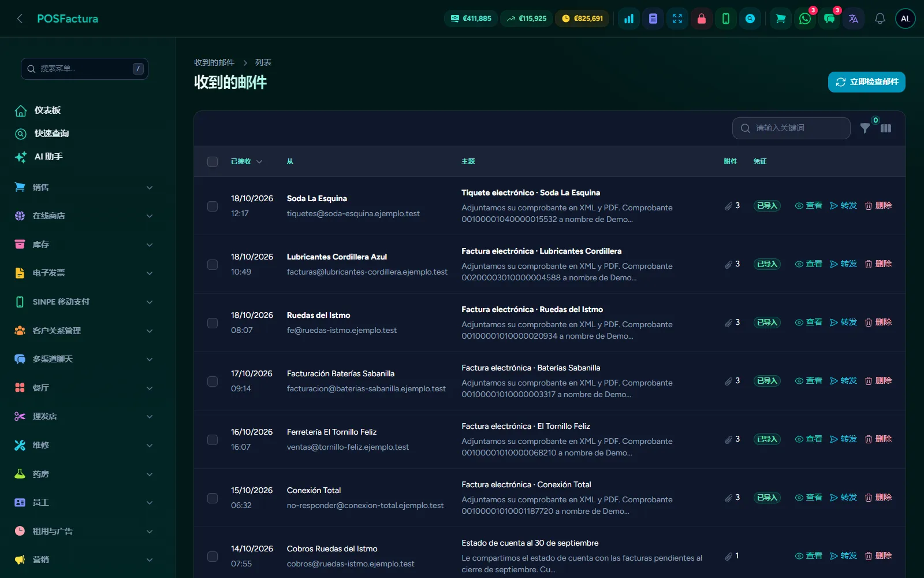Viewport: 924px width, 578px height.
Task: Select the Soda La Esquina row checkbox
Action: click(213, 206)
